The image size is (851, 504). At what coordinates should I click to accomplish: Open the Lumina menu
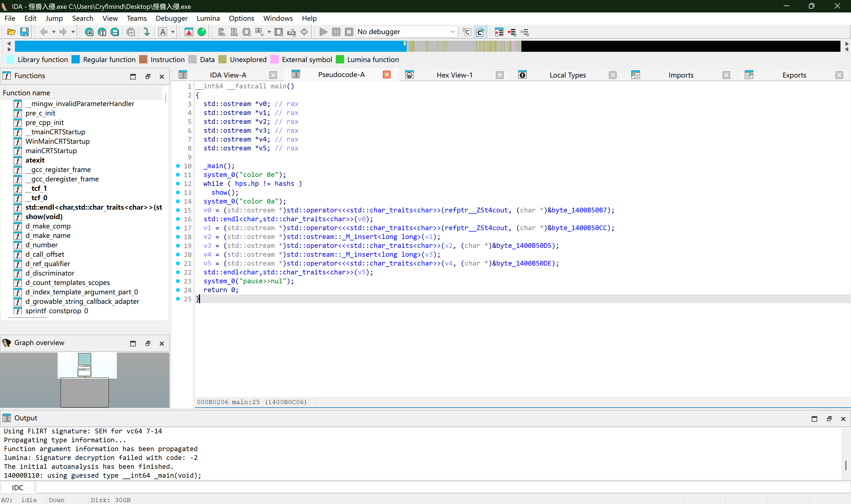coord(208,18)
